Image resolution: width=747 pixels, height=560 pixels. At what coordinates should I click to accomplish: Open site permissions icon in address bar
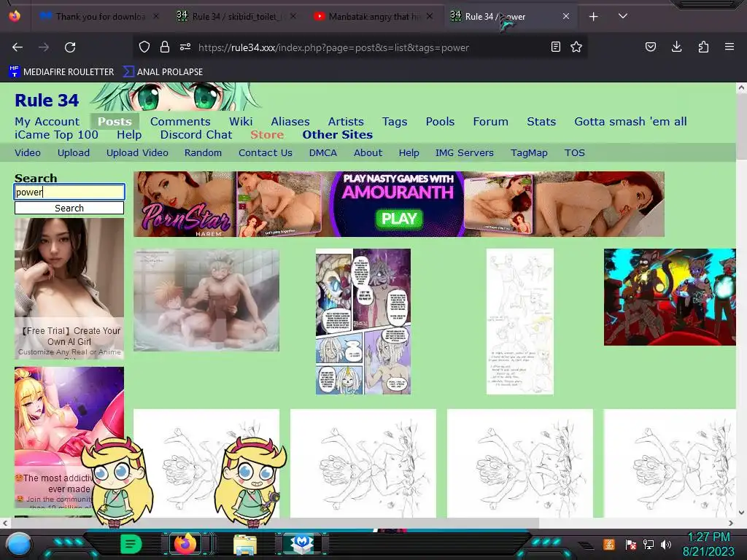tap(185, 47)
